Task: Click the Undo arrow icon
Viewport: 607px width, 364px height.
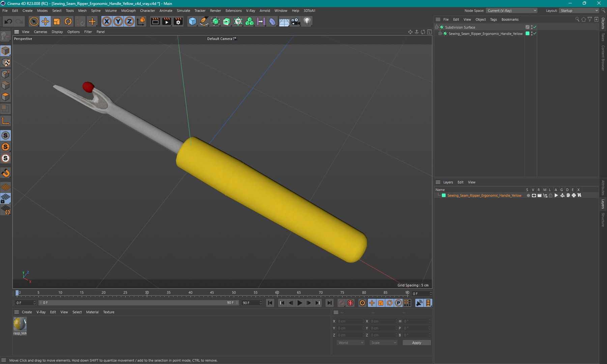Action: point(8,22)
